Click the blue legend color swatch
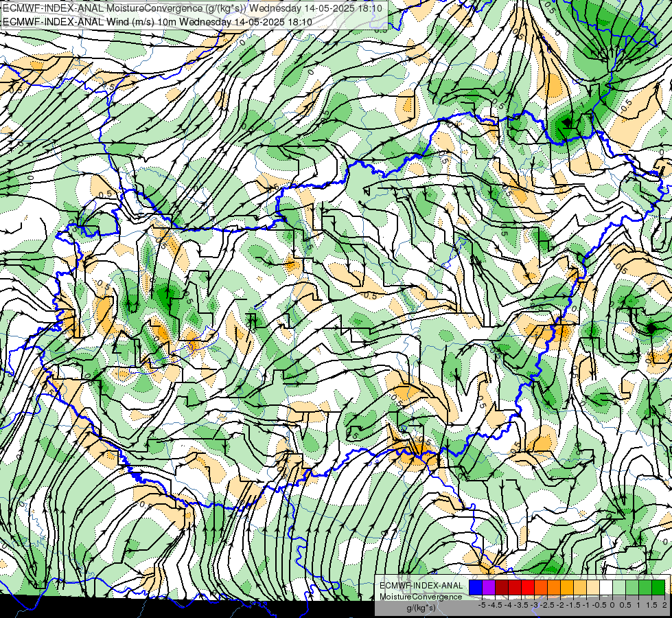This screenshot has width=672, height=618. point(476,588)
